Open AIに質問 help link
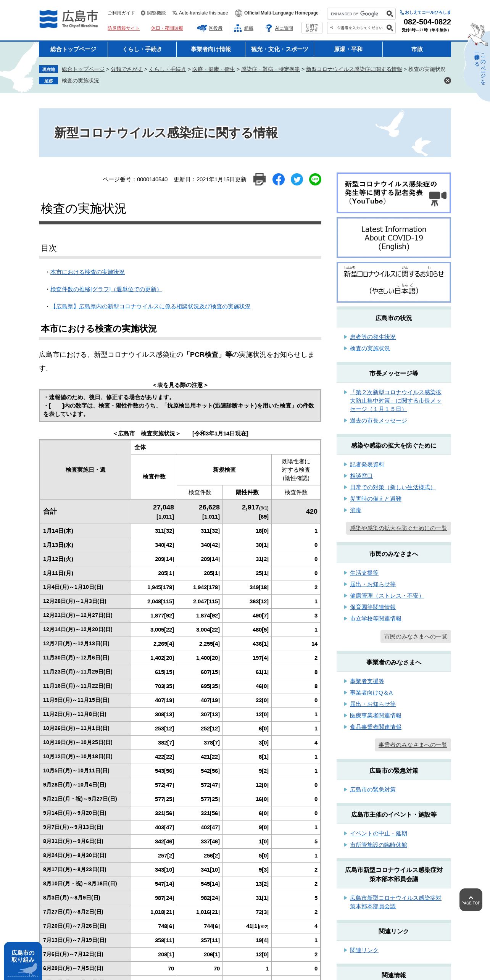Image resolution: width=490 pixels, height=980 pixels. [x=279, y=28]
